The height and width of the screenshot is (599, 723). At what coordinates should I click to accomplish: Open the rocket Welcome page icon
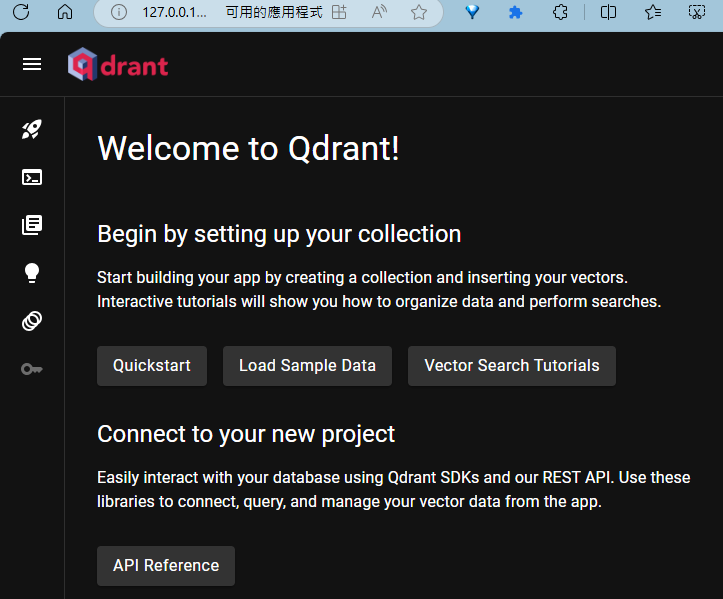pyautogui.click(x=32, y=129)
